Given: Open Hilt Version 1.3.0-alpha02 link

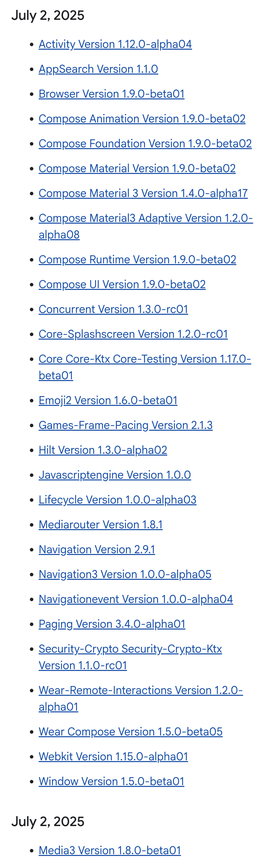Looking at the screenshot, I should click(x=103, y=450).
